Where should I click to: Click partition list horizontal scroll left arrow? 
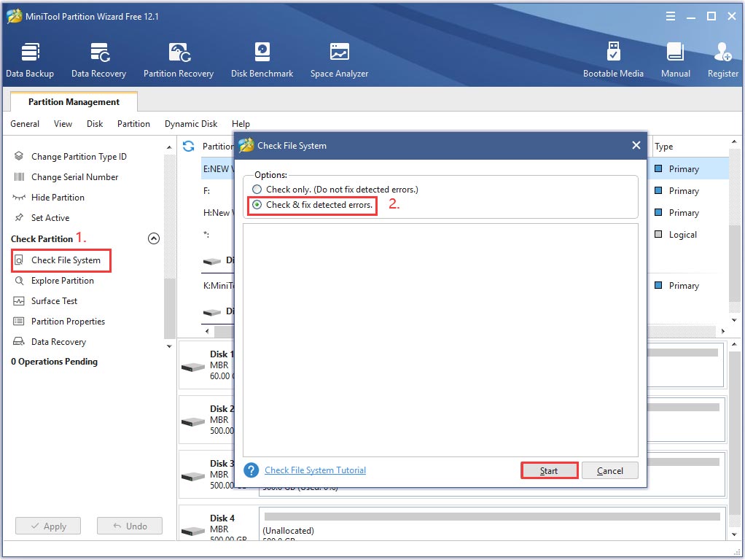tap(207, 331)
